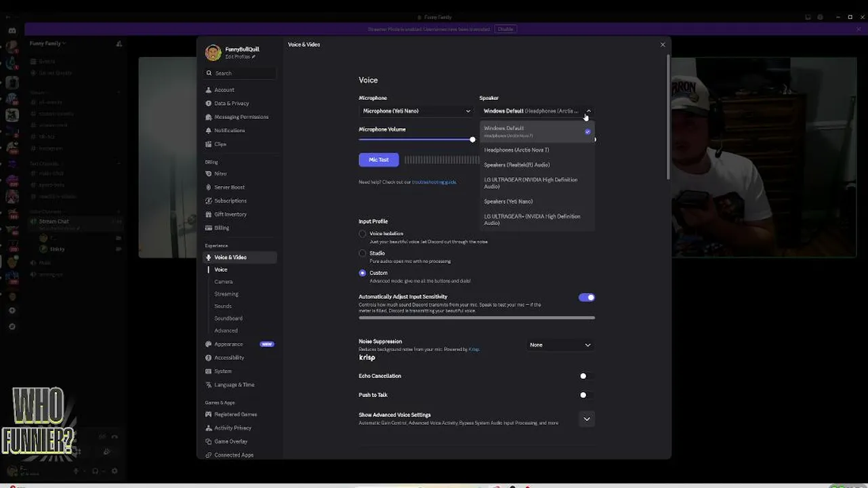This screenshot has width=868, height=488.
Task: Expand the Funny Family server menu
Action: [x=48, y=43]
